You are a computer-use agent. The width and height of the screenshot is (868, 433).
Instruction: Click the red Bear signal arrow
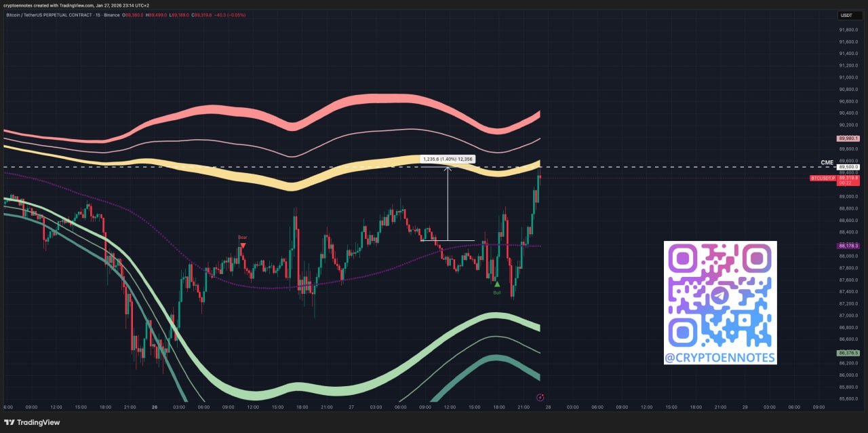point(243,244)
